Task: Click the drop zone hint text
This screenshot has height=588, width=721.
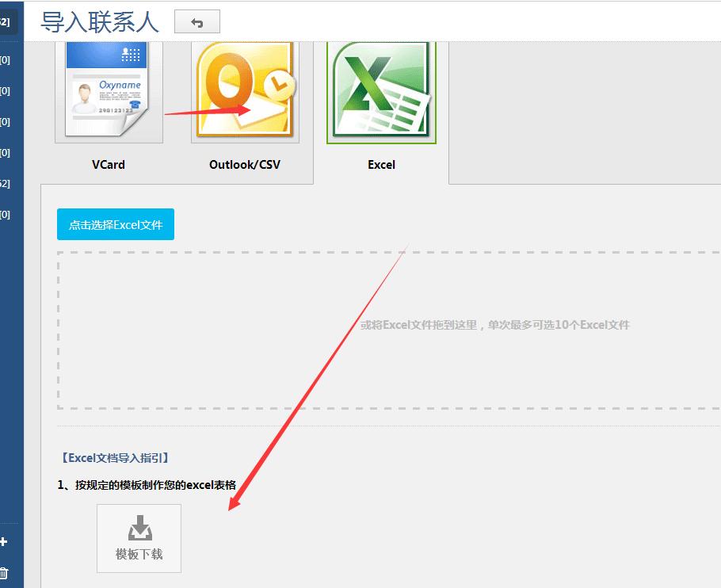Action: pyautogui.click(x=494, y=325)
